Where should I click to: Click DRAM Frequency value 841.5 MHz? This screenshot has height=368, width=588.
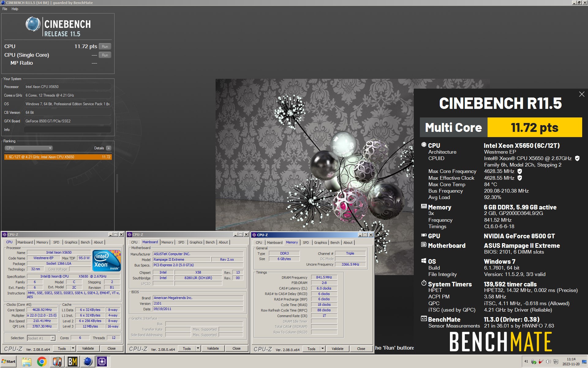tap(324, 277)
